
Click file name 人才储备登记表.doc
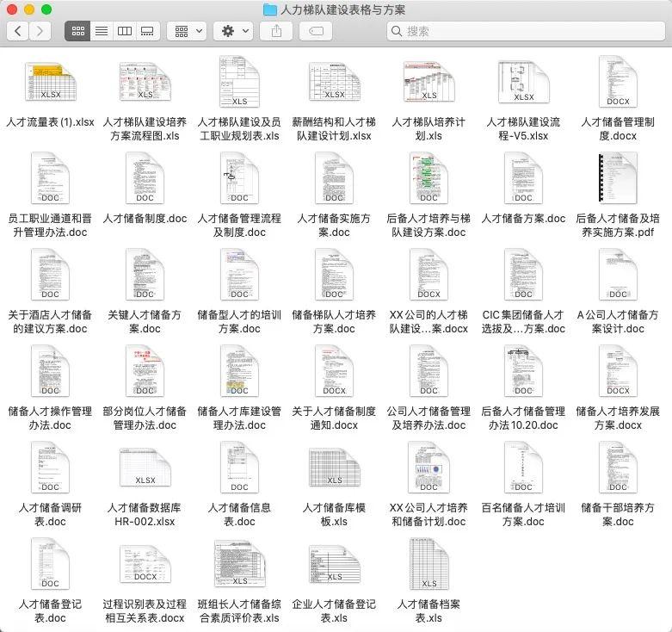pyautogui.click(x=50, y=611)
